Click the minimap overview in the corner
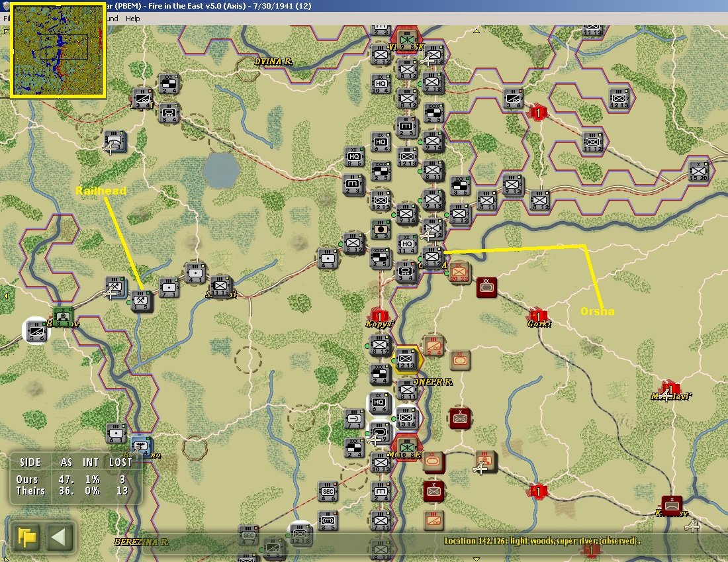This screenshot has height=562, width=728. point(58,50)
